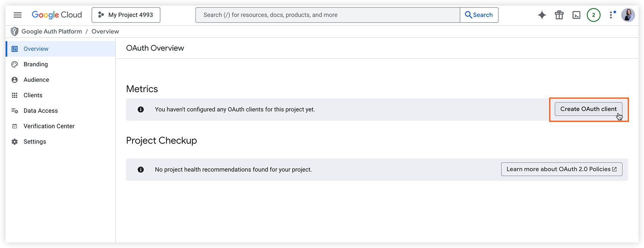Viewport: 644px width, 248px height.
Task: Open the main navigation hamburger menu
Action: click(17, 15)
